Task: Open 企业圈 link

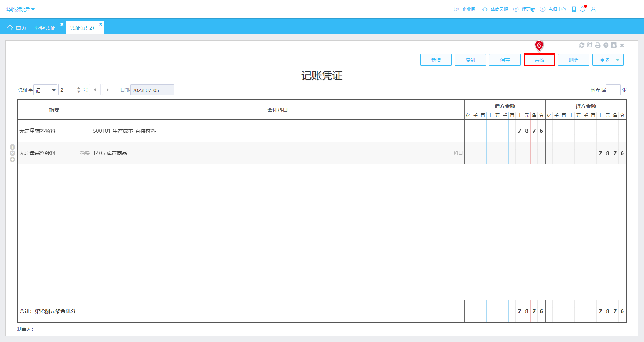Action: coord(465,9)
